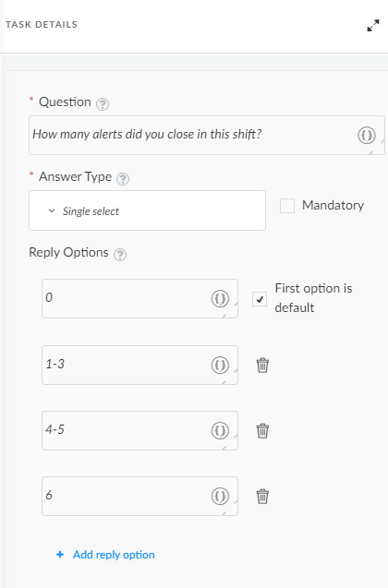Expand the Task Details panel to full size
Screen dimensions: 388x588
373,26
